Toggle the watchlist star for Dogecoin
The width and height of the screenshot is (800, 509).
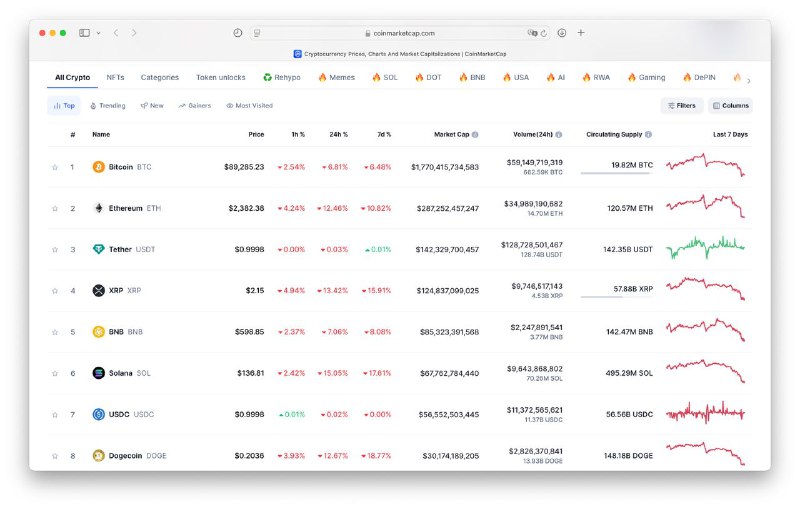[55, 456]
